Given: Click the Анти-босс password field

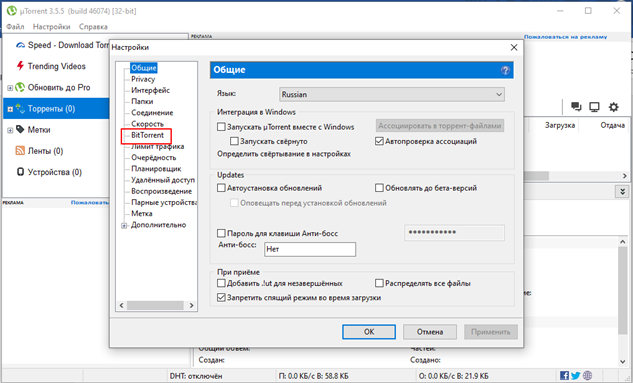Looking at the screenshot, I should coord(455,233).
